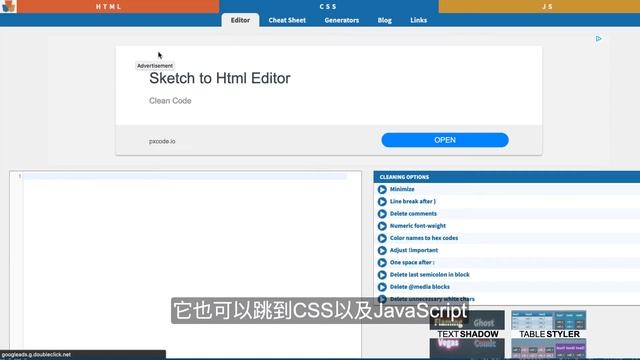Toggle the Minimize cleaning option
This screenshot has width=640, height=360.
[x=382, y=189]
